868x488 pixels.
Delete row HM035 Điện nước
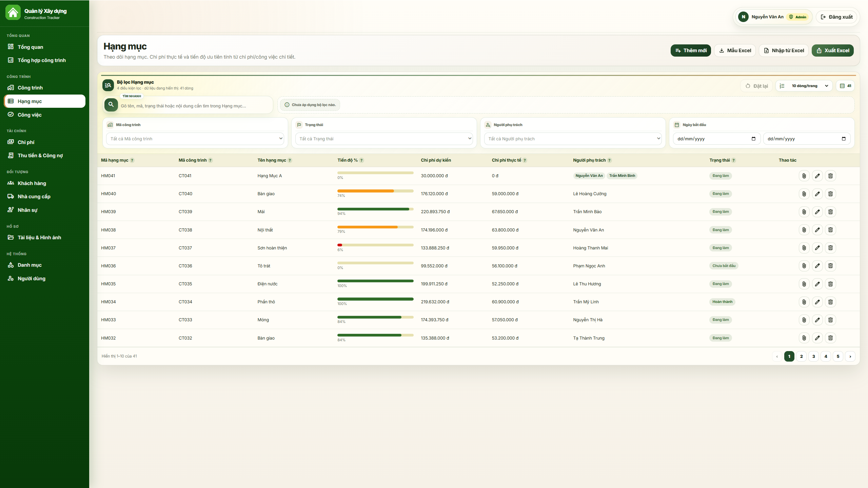coord(830,284)
